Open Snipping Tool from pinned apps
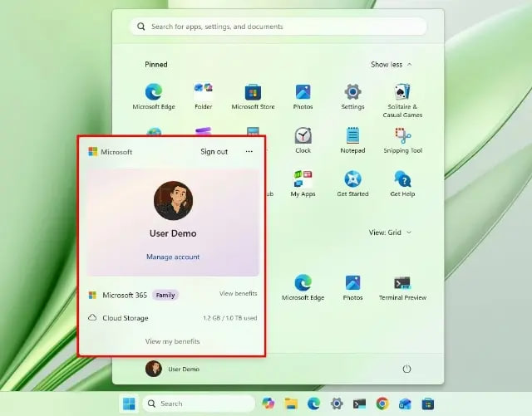532x416 pixels. [402, 140]
